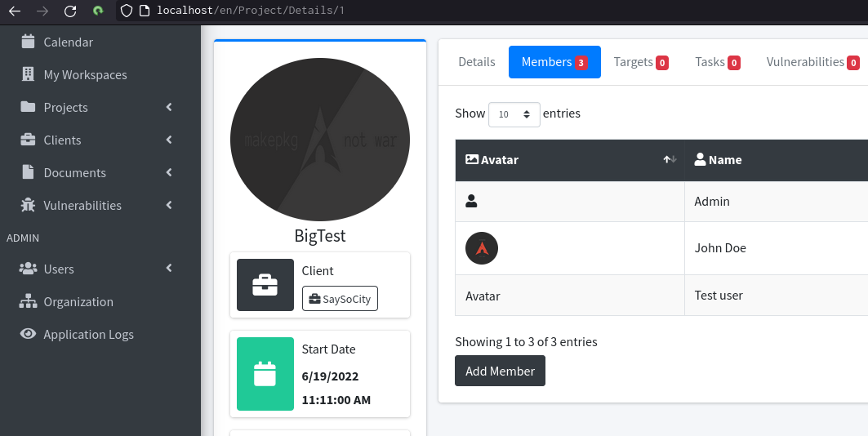The image size is (868, 436).
Task: Click the John Doe name cell
Action: pos(776,248)
